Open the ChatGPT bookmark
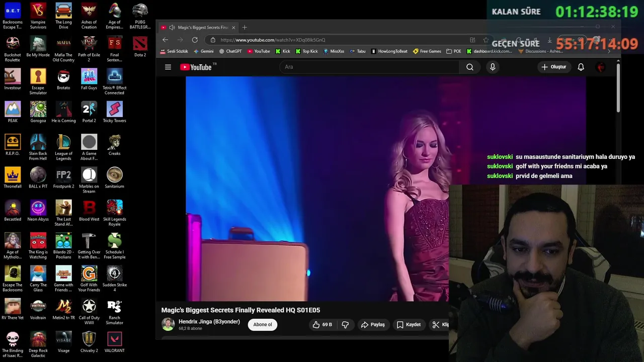The height and width of the screenshot is (362, 644). tap(230, 51)
